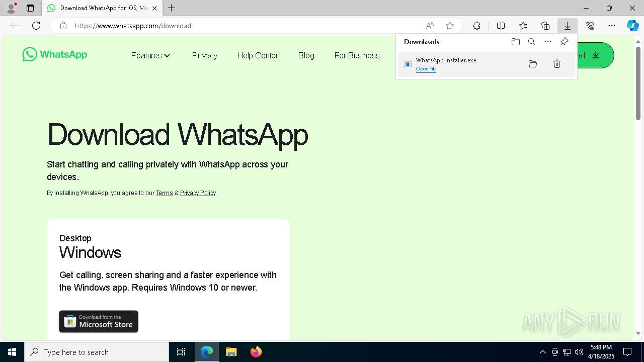Expand the Features dropdown menu
This screenshot has height=362, width=644.
click(x=151, y=55)
